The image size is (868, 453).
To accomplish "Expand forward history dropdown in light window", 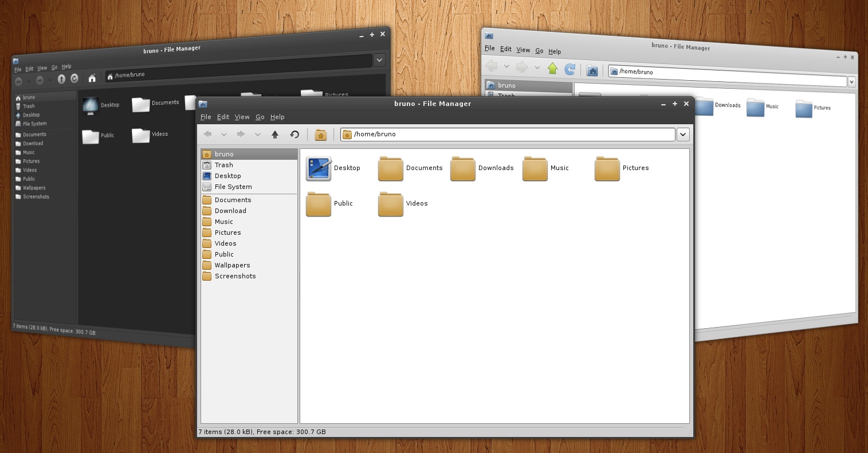I will (537, 68).
